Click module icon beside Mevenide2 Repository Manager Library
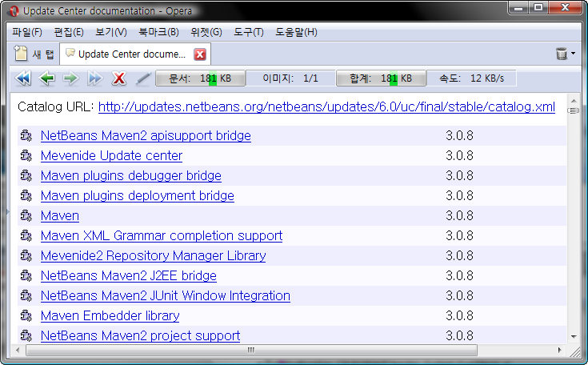The width and height of the screenshot is (588, 365). click(26, 255)
